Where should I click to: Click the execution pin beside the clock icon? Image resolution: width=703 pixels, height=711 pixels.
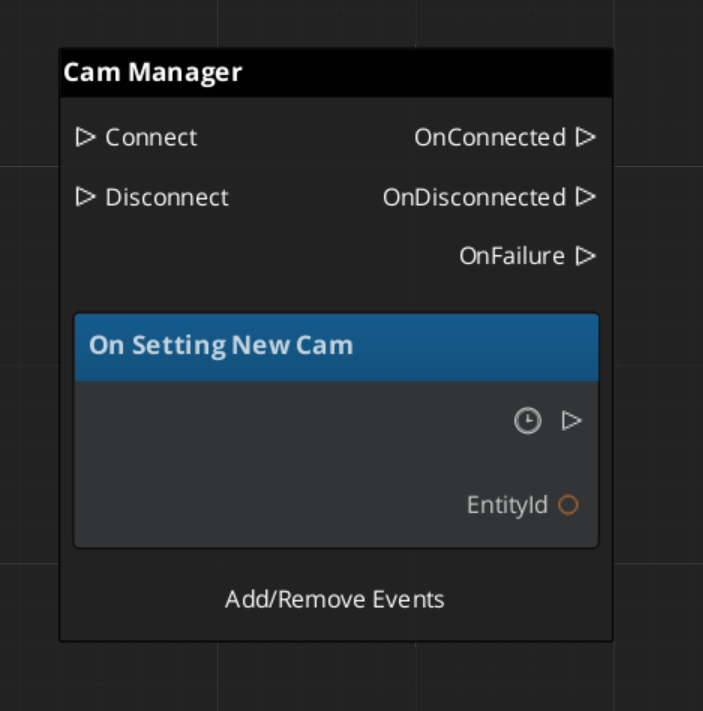571,421
